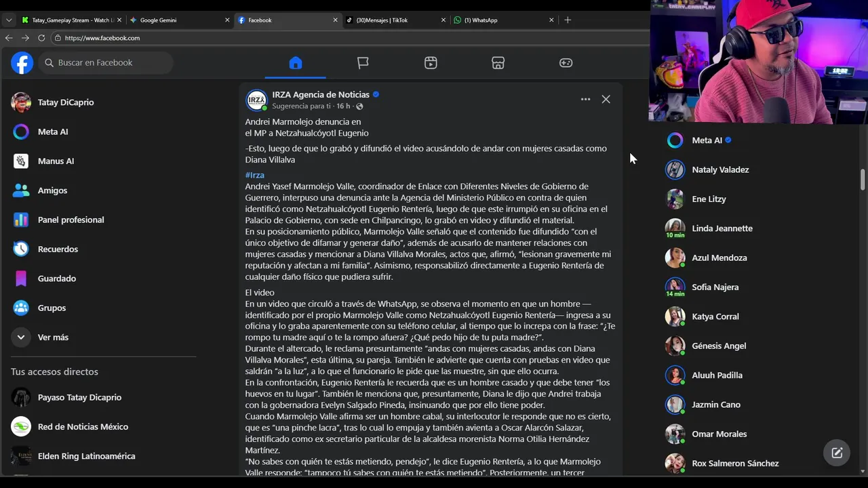The width and height of the screenshot is (868, 488).
Task: Close the WhatsApp tab
Action: 551,20
